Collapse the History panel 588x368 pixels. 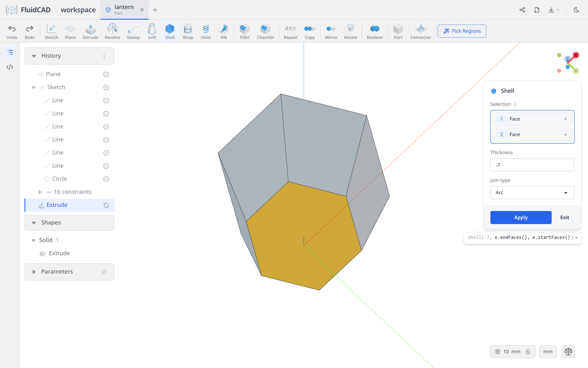tap(34, 56)
